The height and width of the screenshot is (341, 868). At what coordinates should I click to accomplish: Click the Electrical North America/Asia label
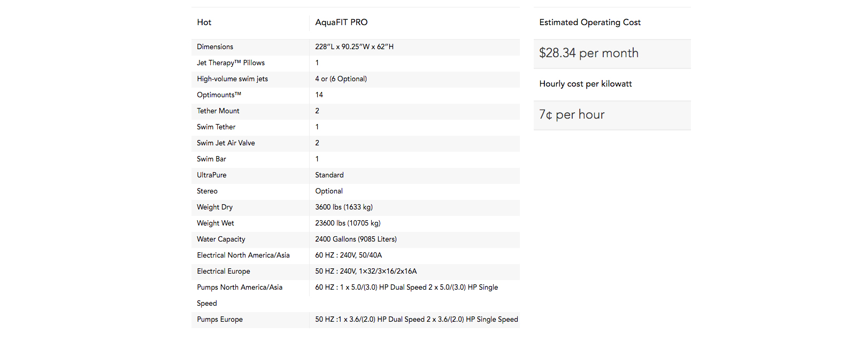[243, 255]
